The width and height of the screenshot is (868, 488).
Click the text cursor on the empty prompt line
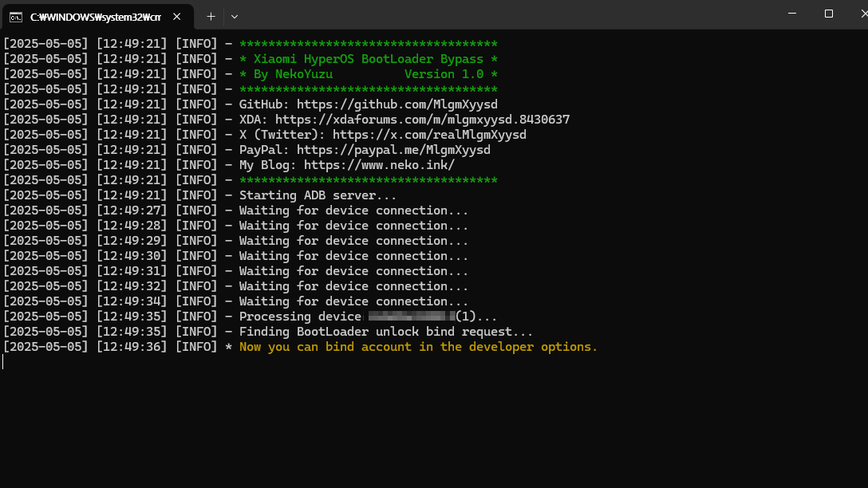click(2, 362)
